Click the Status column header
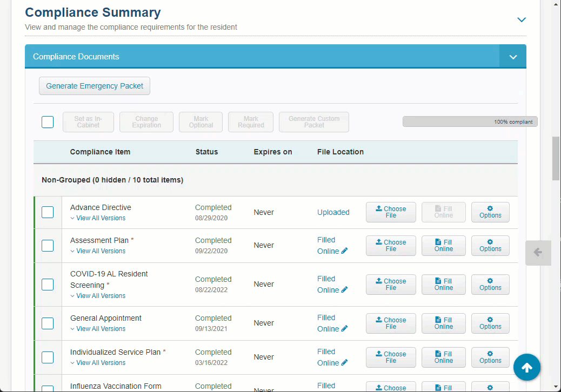561x392 pixels. point(206,152)
